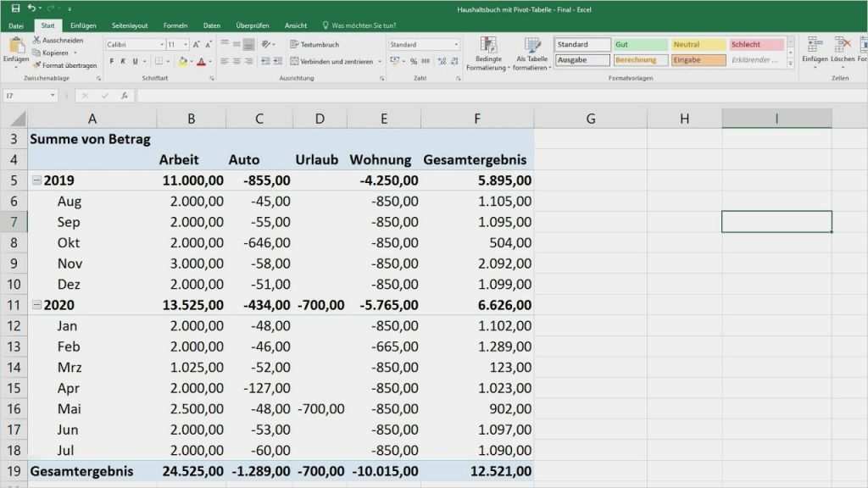Toggle underline formatting

[x=134, y=60]
